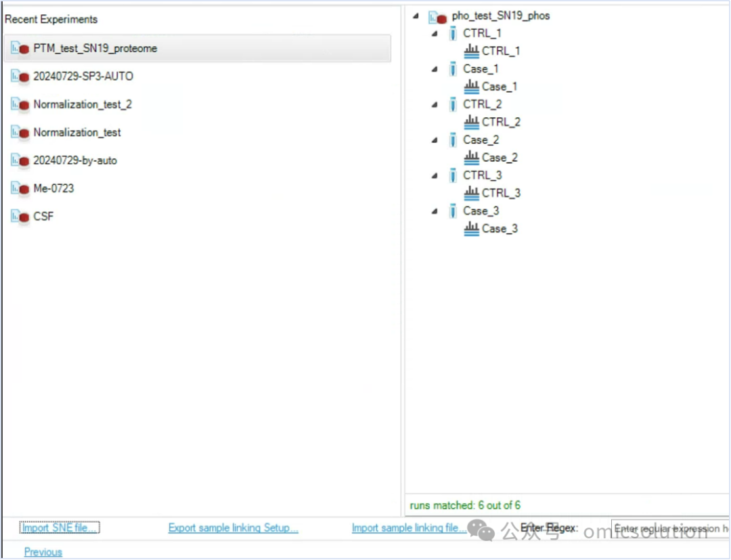Click the Case_2 sample tube icon
731x560 pixels.
pos(452,139)
